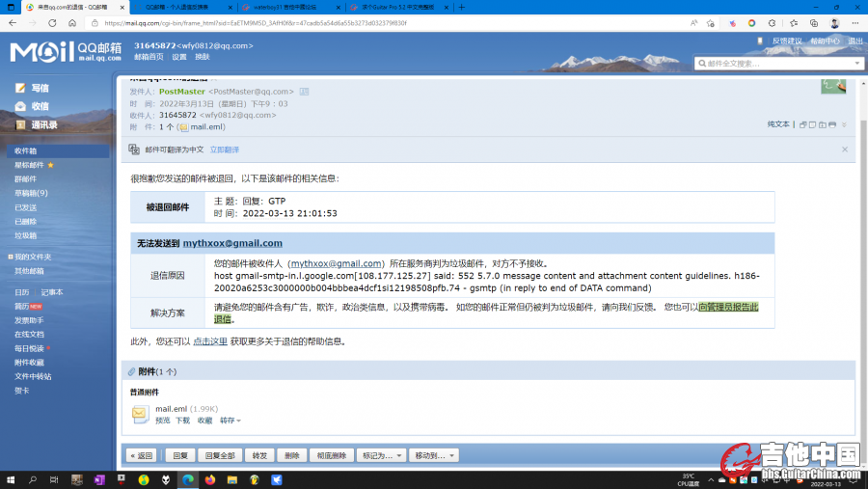Image resolution: width=868 pixels, height=489 pixels.
Task: Click the translate icon in translation bar
Action: (134, 149)
